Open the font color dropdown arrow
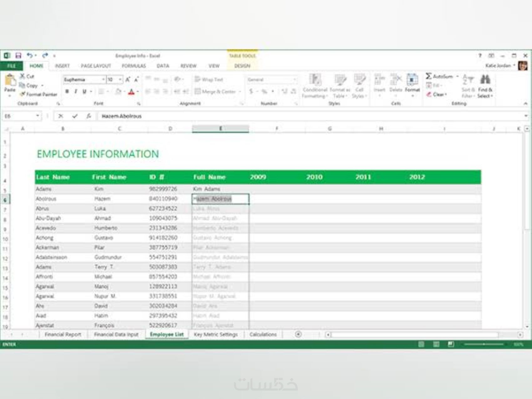 [x=137, y=92]
